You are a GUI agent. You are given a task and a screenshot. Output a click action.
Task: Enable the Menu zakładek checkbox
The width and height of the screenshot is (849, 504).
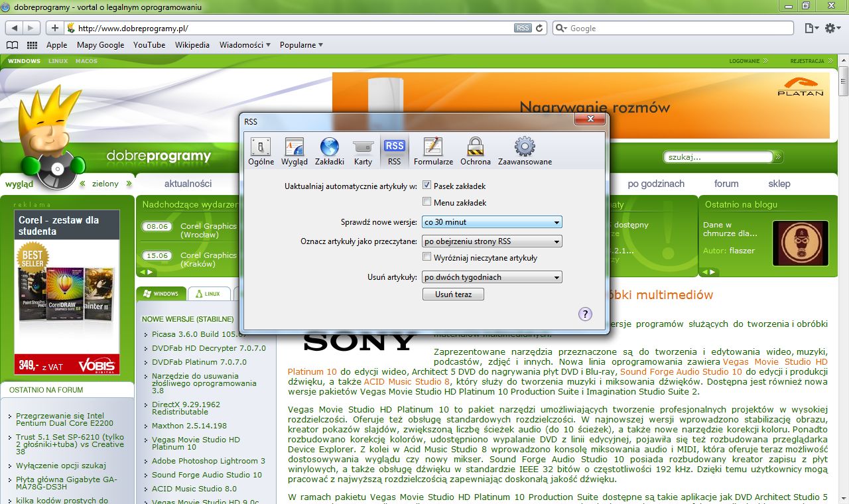(x=427, y=202)
